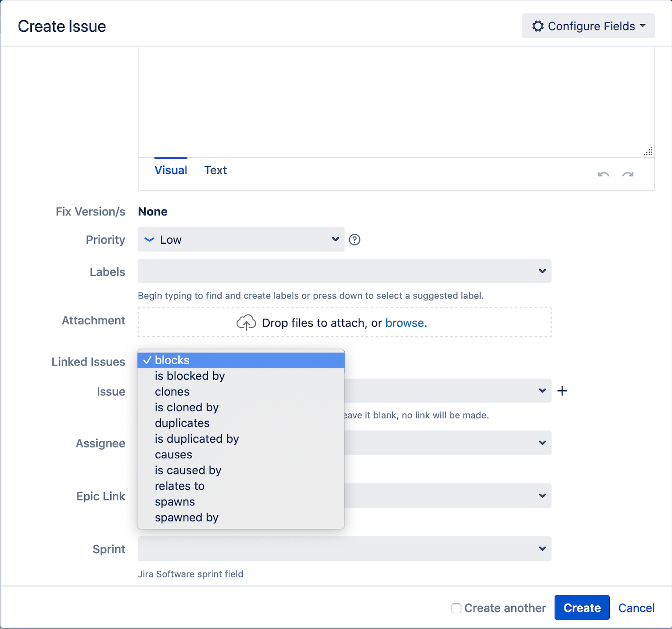
Task: Click the redo arrow in the editor
Action: click(628, 174)
